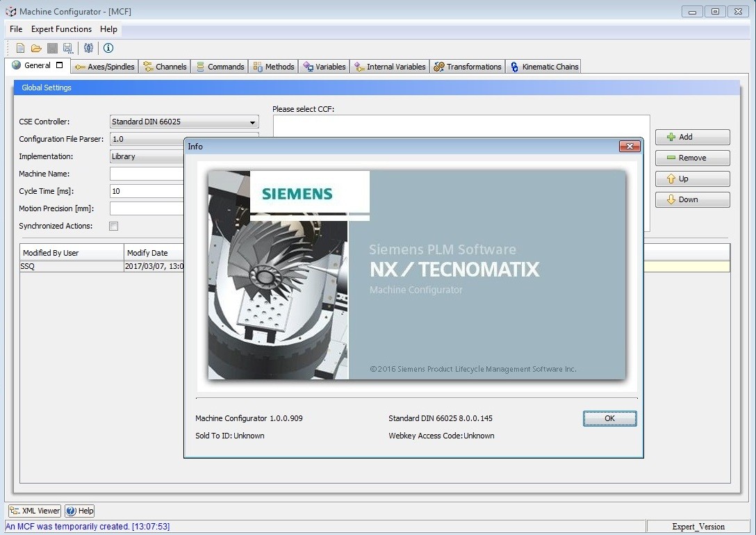Click the Open folder toolbar icon
The width and height of the screenshot is (756, 535).
coord(36,48)
